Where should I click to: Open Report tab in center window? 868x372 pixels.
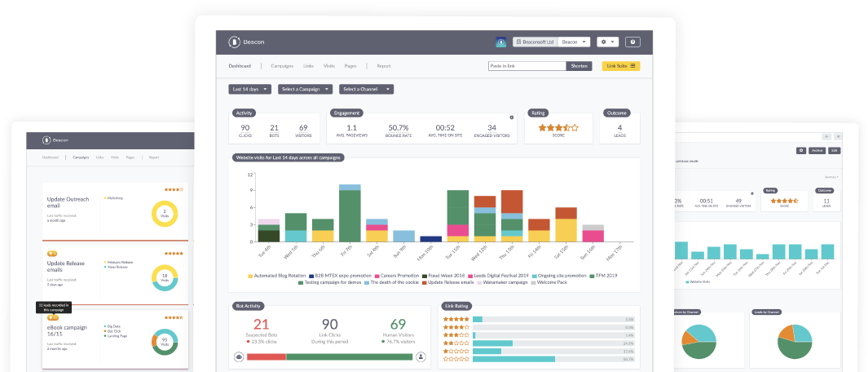pyautogui.click(x=384, y=66)
